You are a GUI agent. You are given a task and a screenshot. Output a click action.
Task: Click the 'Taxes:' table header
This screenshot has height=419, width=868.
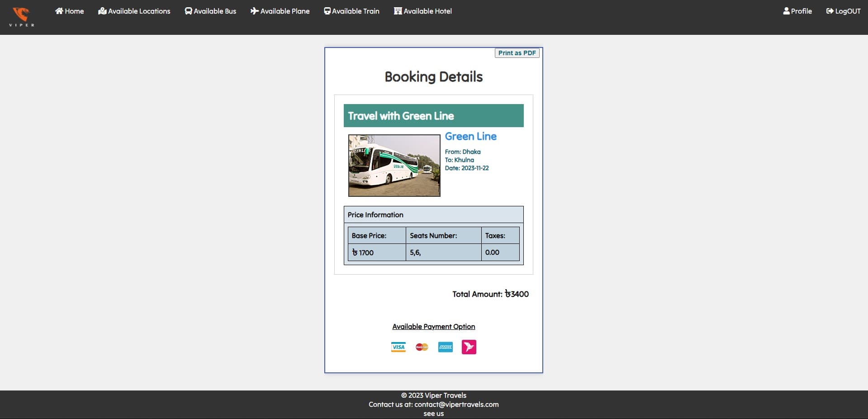tap(500, 236)
